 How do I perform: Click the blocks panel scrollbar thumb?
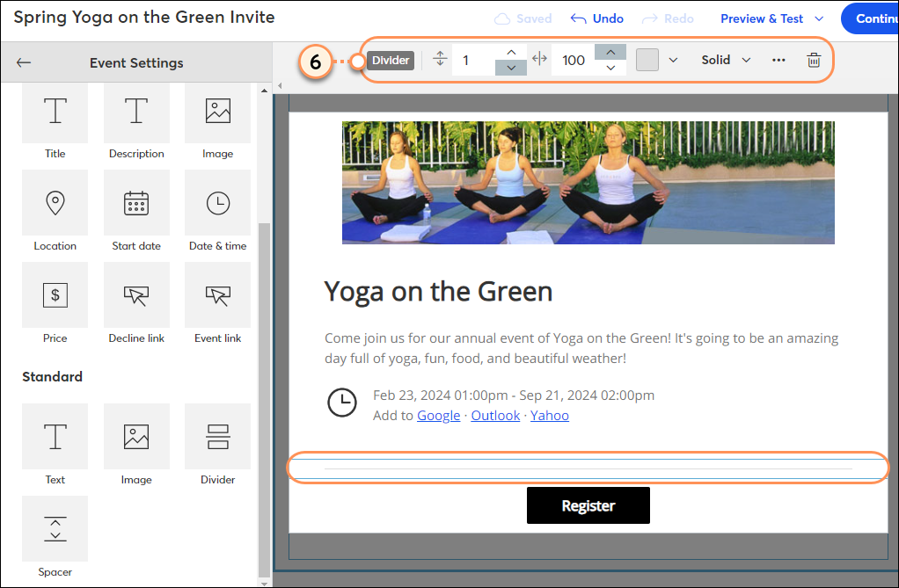point(264,400)
